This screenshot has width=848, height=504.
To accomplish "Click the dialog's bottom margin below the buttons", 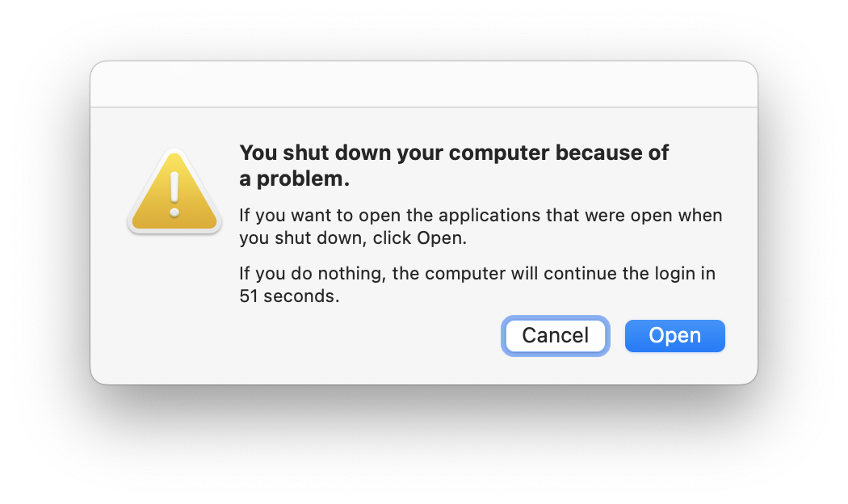I will click(423, 370).
